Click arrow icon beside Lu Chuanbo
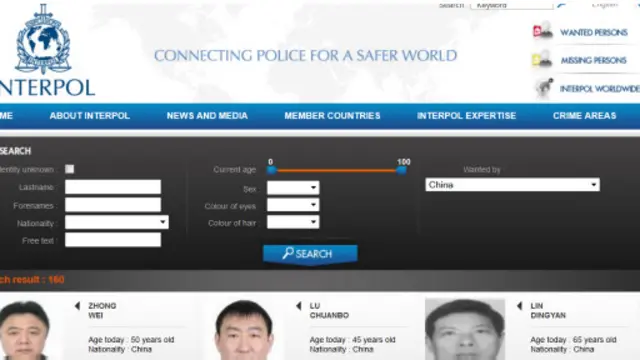 [298, 306]
